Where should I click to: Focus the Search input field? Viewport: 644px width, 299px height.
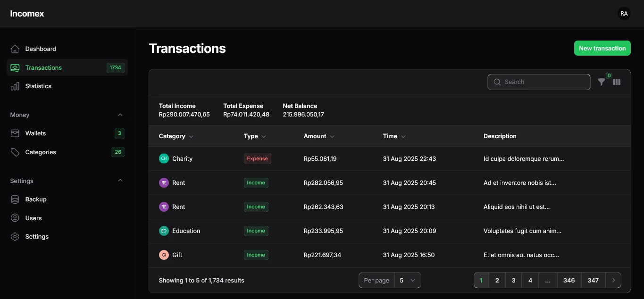point(539,82)
